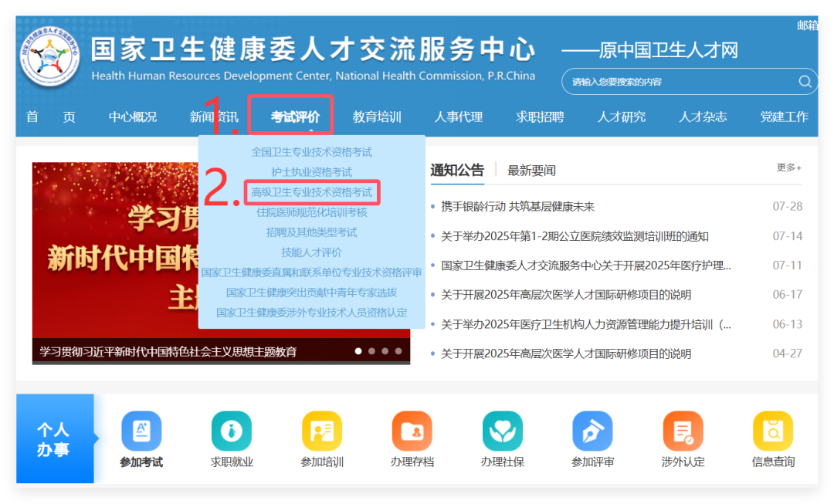Switch to 最新要闻 tab
Image resolution: width=834 pixels, height=504 pixels.
coord(531,171)
